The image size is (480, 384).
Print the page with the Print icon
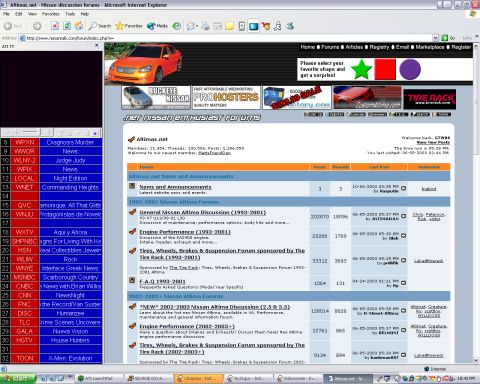[205, 26]
